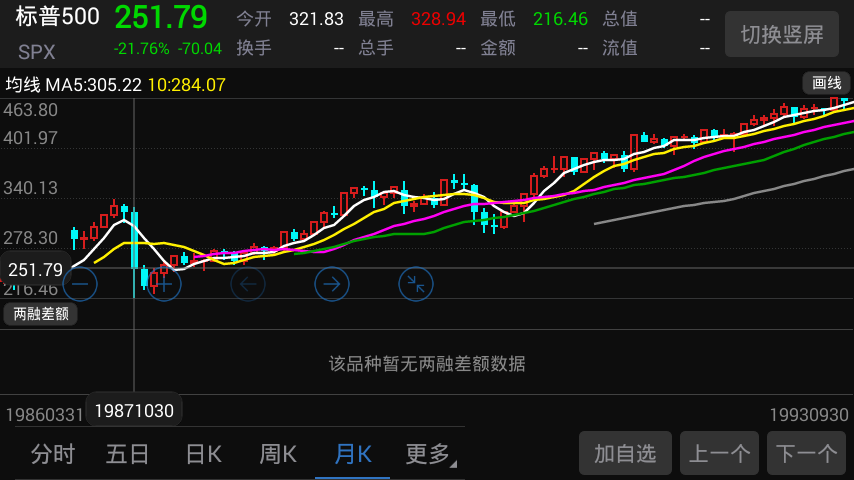Zoom in the chart with plus icon
This screenshot has width=854, height=480.
(164, 284)
